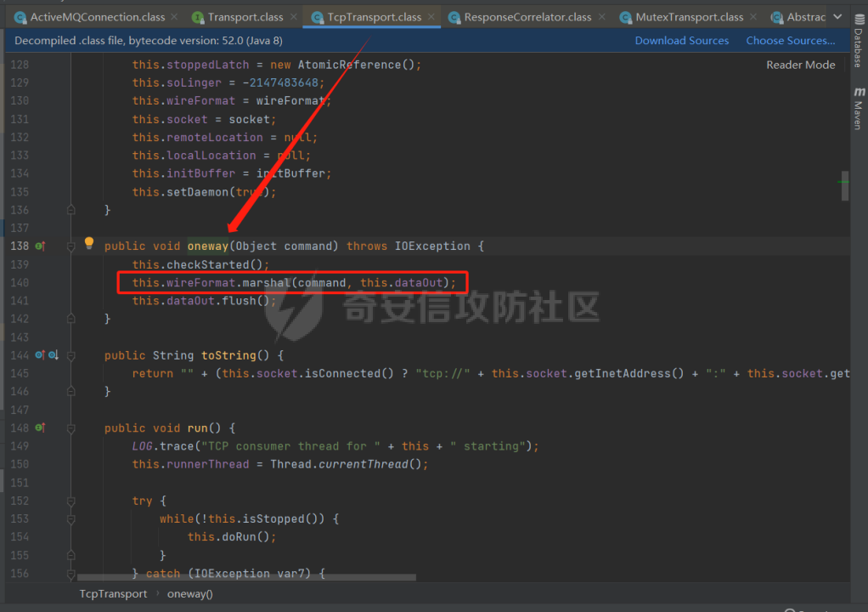
Task: Click the oneway() breadcrumb
Action: 190,593
